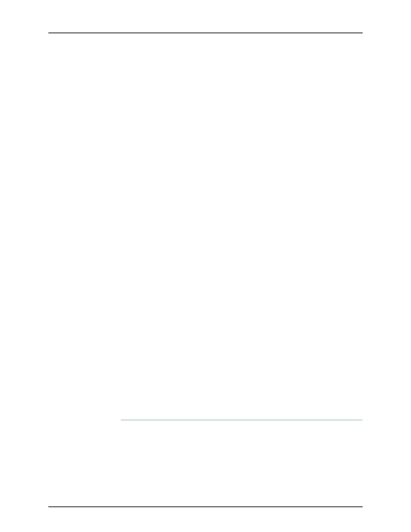Click the blank right page margin

pos(387,266)
